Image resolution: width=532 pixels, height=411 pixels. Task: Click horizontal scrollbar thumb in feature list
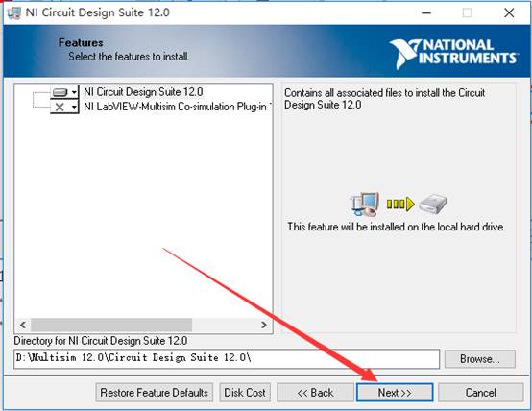click(111, 325)
